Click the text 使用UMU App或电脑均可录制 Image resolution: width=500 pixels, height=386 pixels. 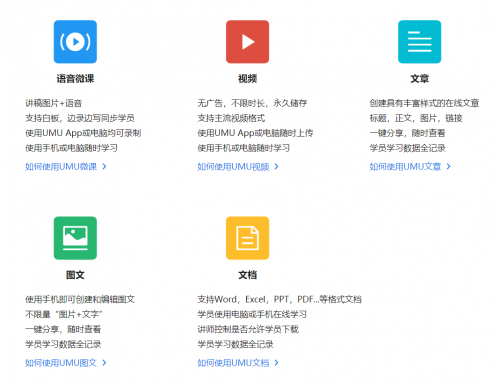83,133
